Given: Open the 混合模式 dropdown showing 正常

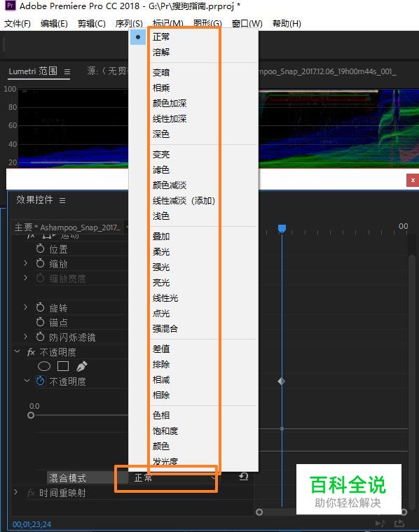Looking at the screenshot, I should [x=173, y=477].
